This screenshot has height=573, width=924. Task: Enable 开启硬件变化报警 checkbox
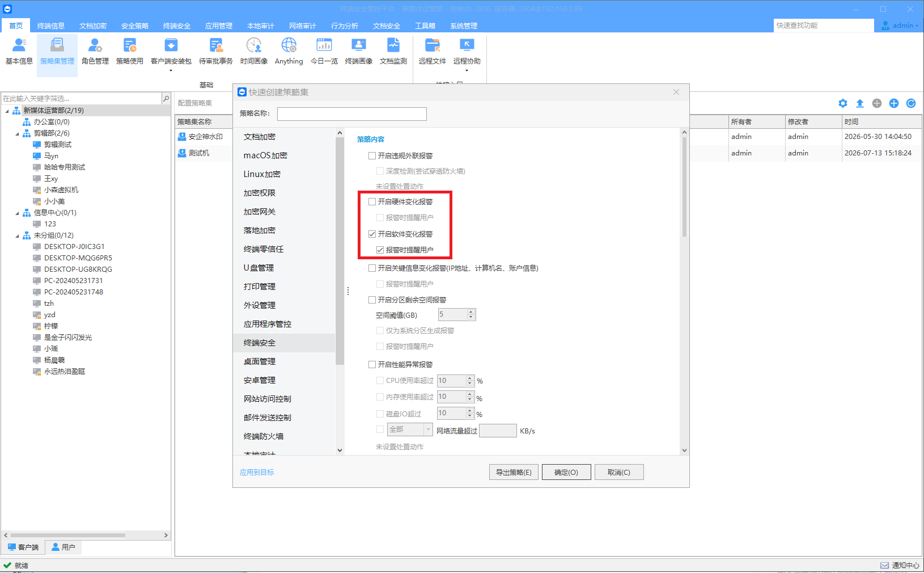(x=372, y=201)
